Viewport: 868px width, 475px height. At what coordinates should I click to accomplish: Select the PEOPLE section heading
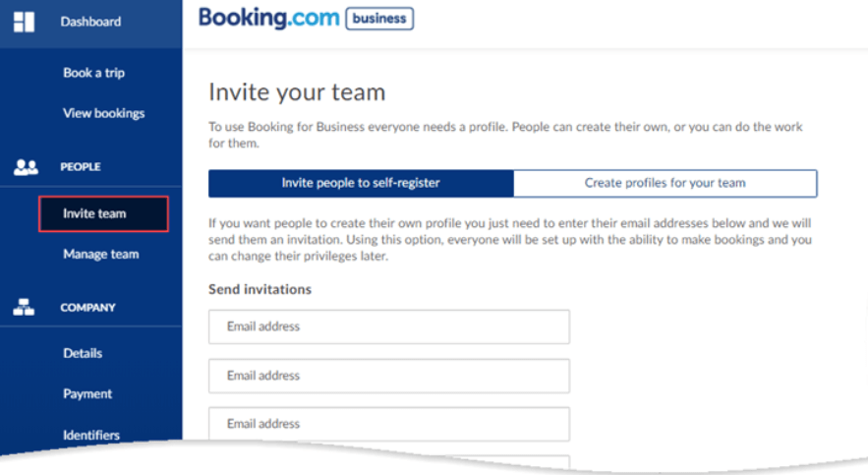pyautogui.click(x=81, y=167)
